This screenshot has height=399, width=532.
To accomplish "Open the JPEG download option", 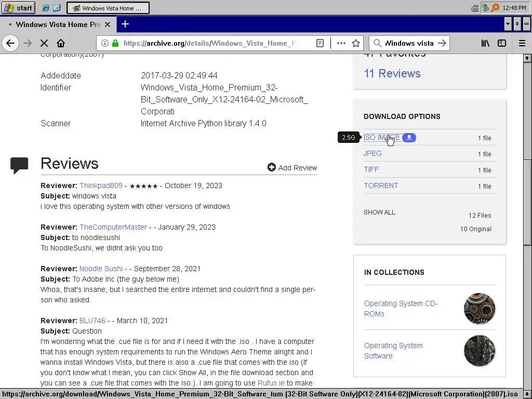I will click(x=373, y=153).
